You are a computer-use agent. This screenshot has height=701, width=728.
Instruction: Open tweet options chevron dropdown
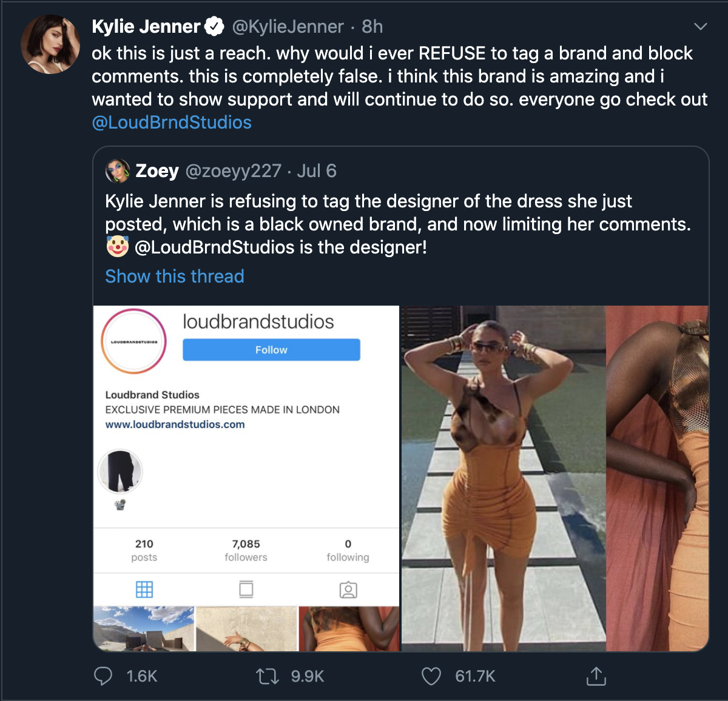tap(701, 27)
